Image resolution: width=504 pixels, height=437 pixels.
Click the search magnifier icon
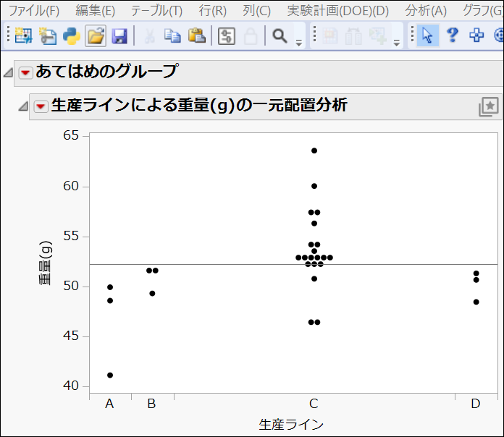[x=280, y=35]
